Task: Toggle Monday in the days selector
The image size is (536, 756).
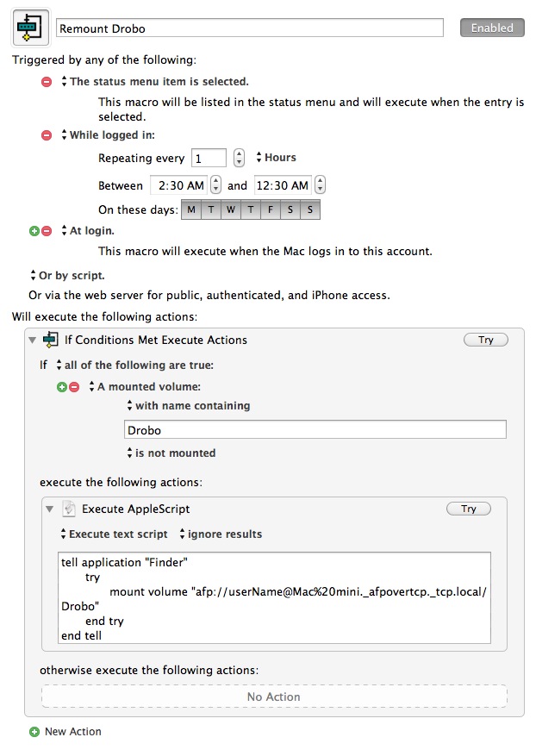Action: point(191,209)
